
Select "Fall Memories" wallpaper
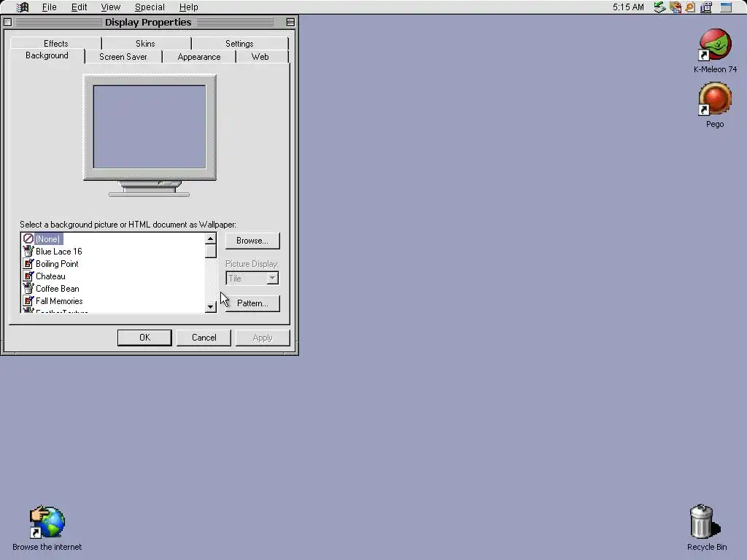pos(59,301)
